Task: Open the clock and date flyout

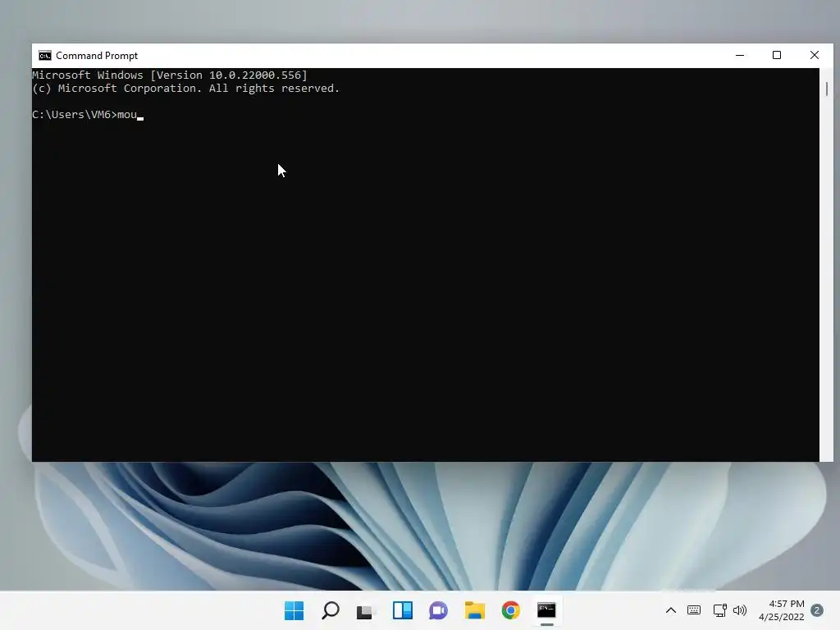Action: (x=781, y=610)
